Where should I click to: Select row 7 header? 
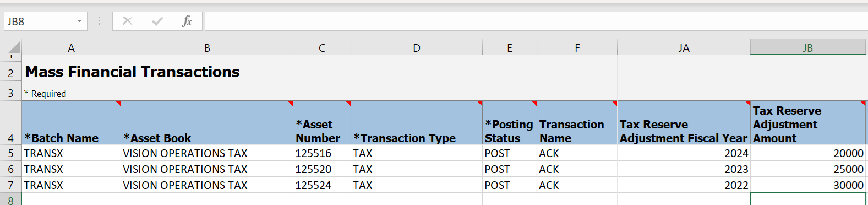tap(10, 185)
